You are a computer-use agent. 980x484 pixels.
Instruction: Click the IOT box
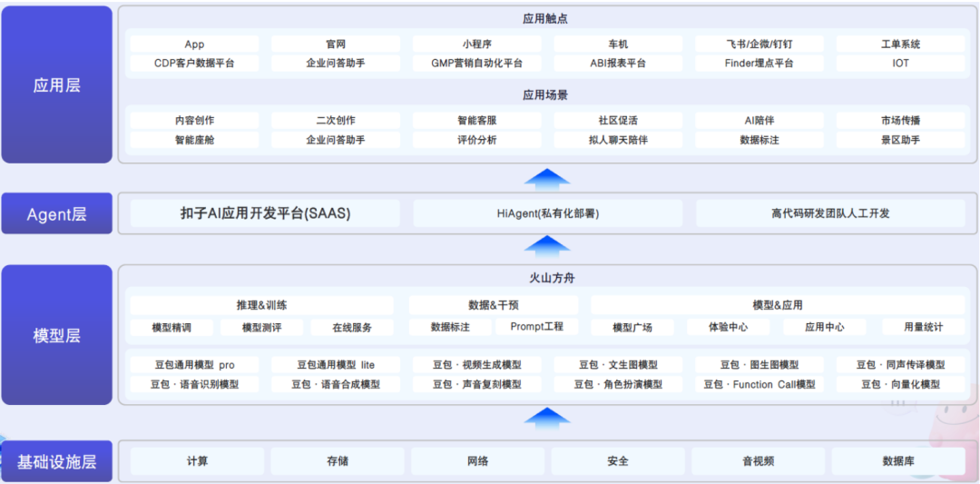click(x=901, y=64)
